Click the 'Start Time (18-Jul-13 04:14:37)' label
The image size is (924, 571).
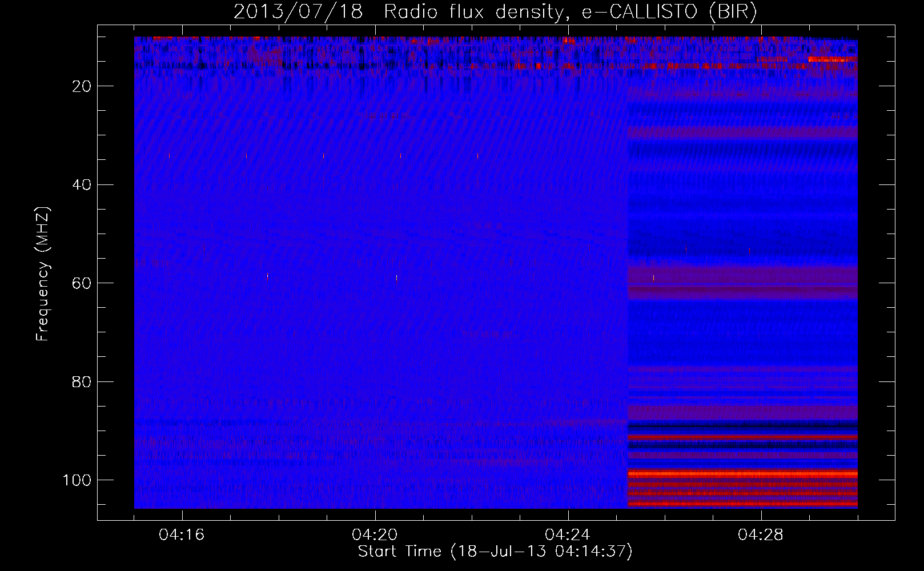click(495, 552)
